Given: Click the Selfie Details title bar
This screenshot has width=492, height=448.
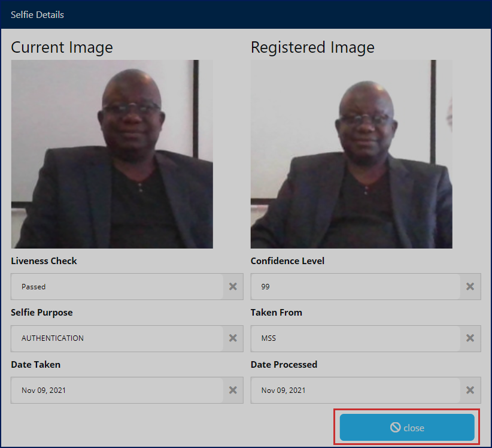Looking at the screenshot, I should click(245, 14).
